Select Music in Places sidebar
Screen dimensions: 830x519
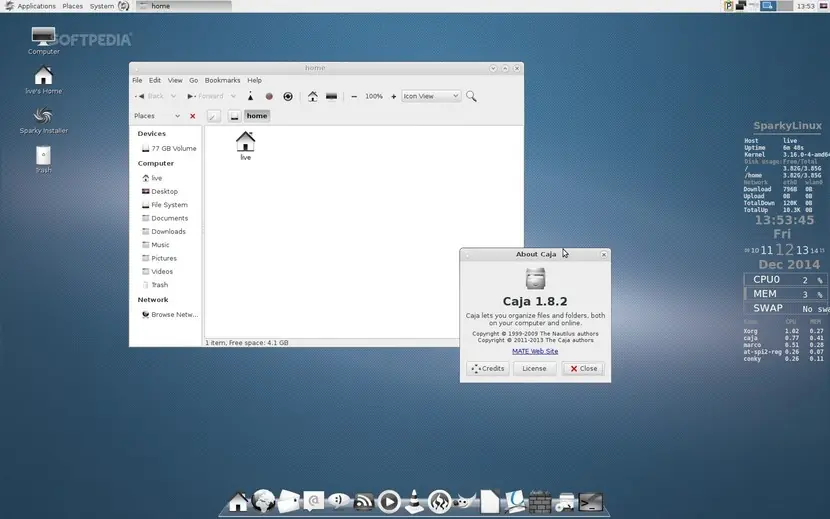click(156, 245)
